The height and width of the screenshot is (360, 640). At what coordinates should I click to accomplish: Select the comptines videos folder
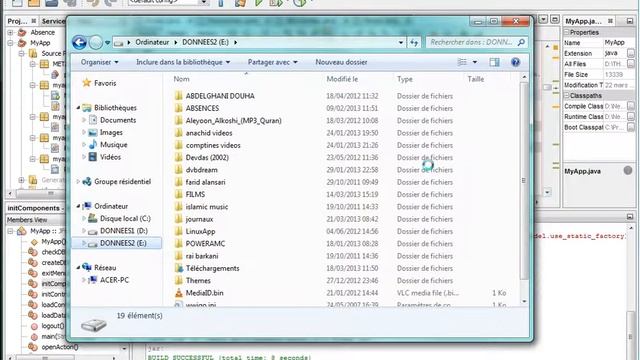point(213,145)
